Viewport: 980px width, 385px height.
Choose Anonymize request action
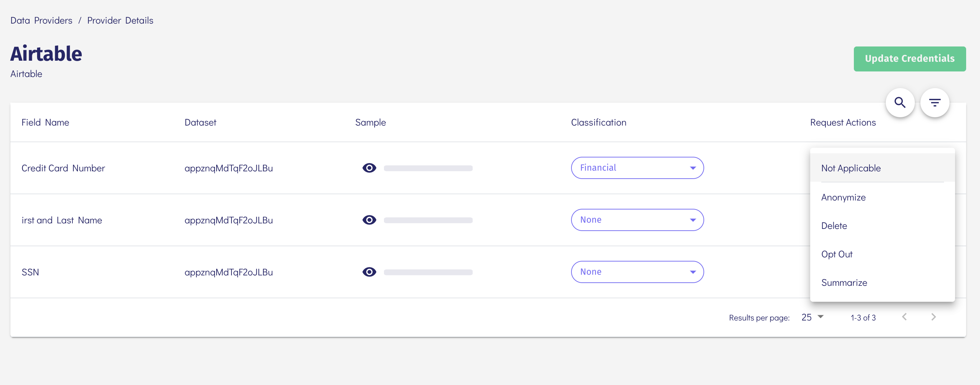[882, 197]
